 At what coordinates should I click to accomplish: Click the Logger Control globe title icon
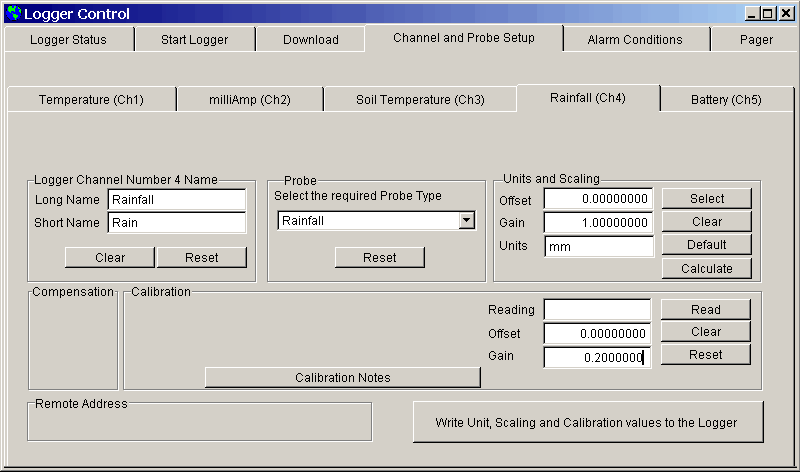(13, 13)
